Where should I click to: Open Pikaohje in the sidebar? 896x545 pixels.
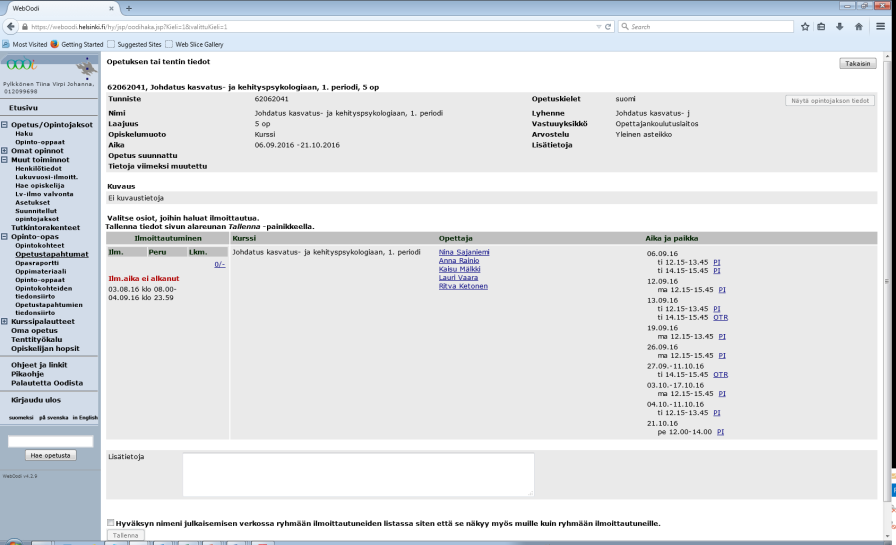pos(27,374)
